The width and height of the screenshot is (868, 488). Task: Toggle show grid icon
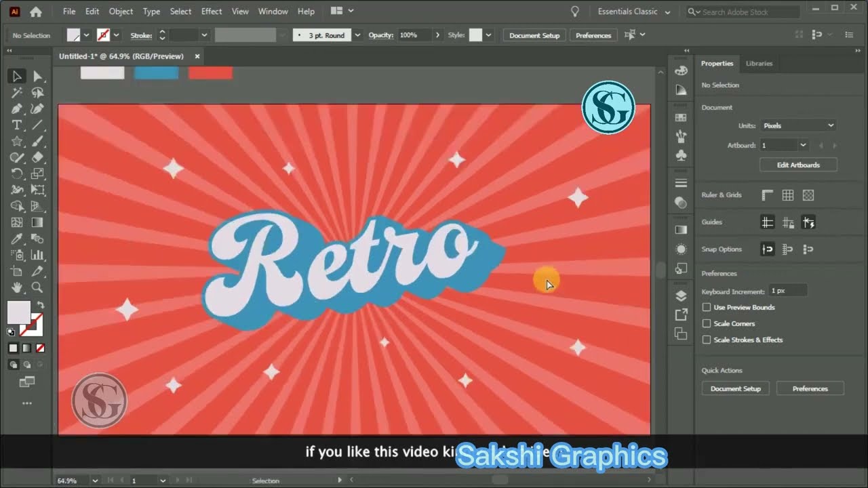pos(788,195)
